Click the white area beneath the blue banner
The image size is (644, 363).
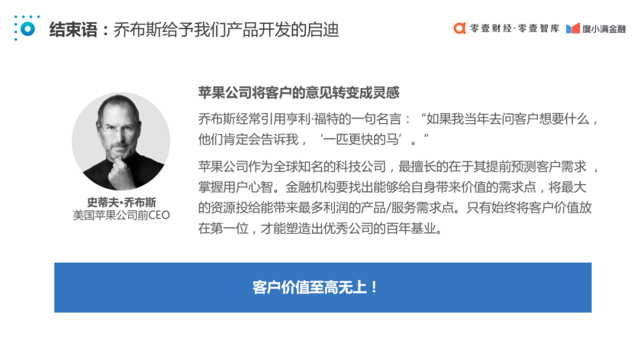(323, 337)
